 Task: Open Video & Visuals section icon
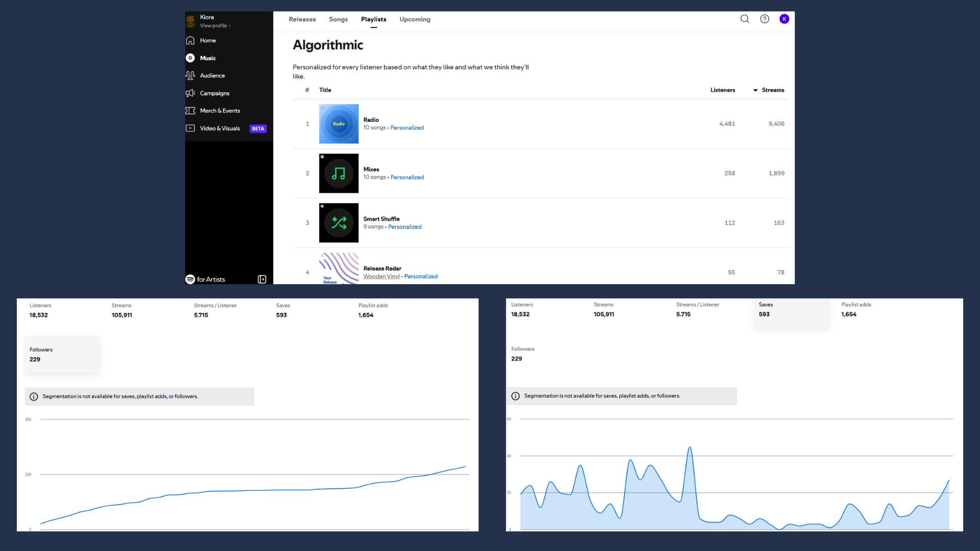click(x=190, y=129)
